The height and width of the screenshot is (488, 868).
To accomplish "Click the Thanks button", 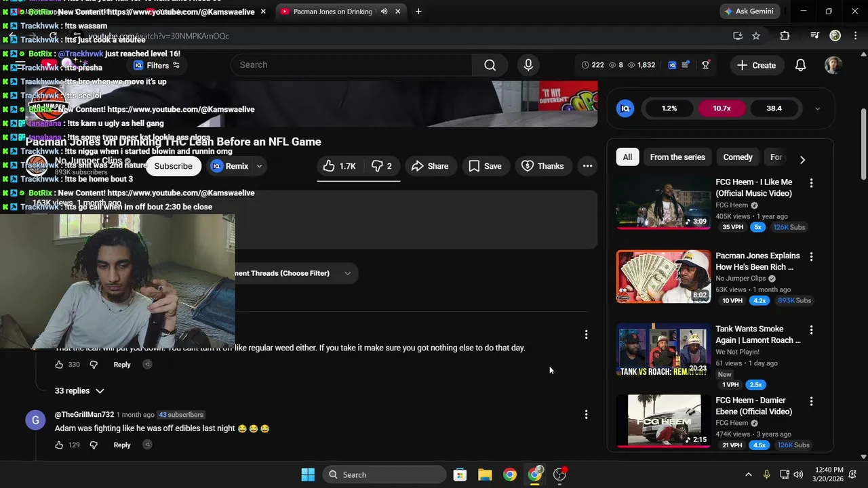I will pyautogui.click(x=542, y=166).
